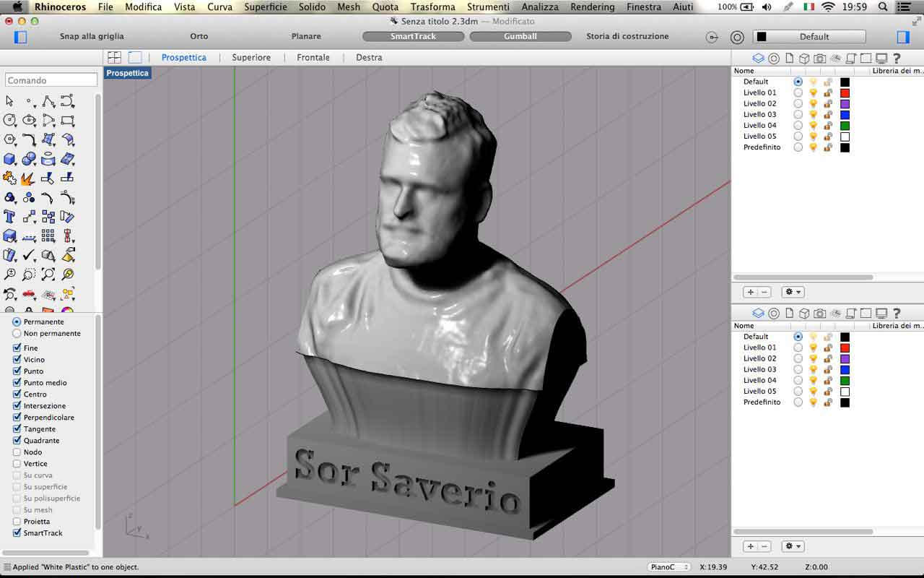
Task: Click the Explode tool icon
Action: (29, 178)
